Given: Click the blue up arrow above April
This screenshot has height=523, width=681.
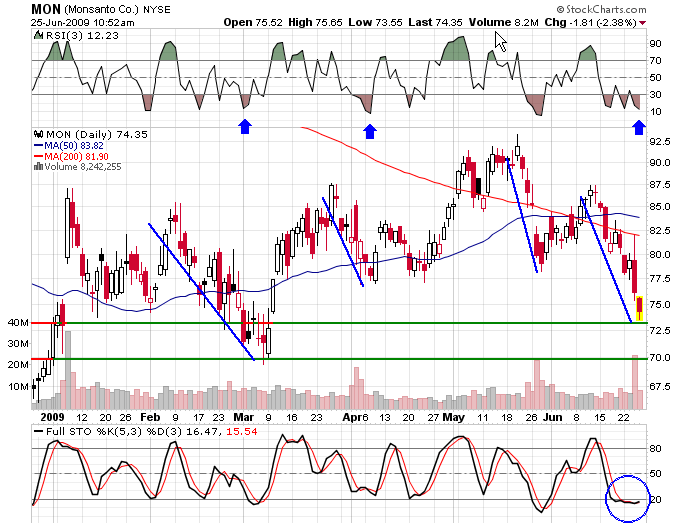Looking at the screenshot, I should (x=370, y=130).
